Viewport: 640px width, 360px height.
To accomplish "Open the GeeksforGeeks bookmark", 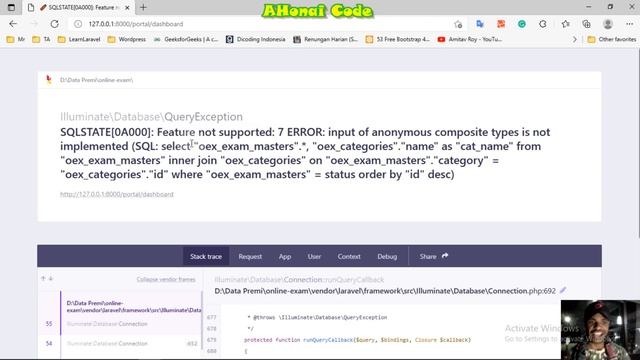I will tap(186, 39).
